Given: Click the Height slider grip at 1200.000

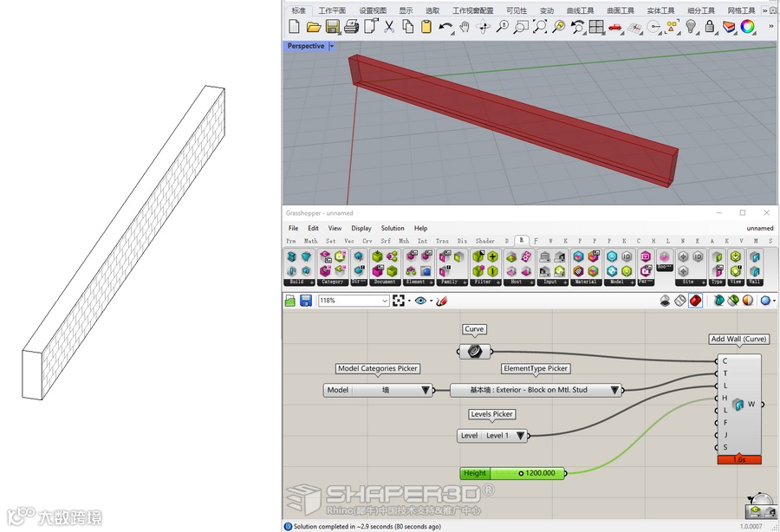Looking at the screenshot, I should (521, 473).
